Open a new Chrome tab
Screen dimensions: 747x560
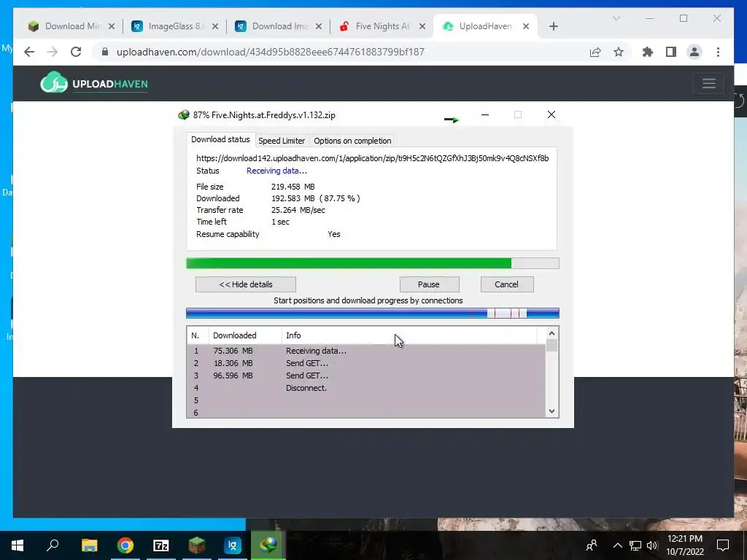[x=553, y=26]
